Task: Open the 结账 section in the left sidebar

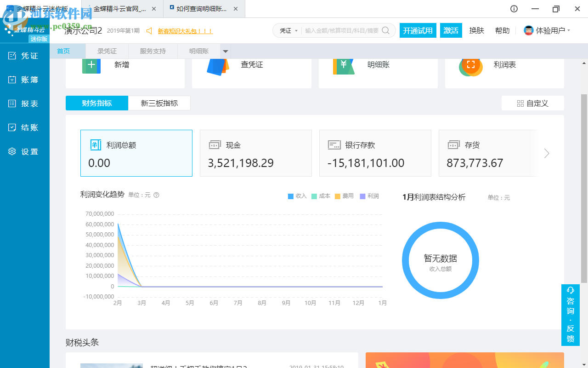Action: pyautogui.click(x=23, y=127)
